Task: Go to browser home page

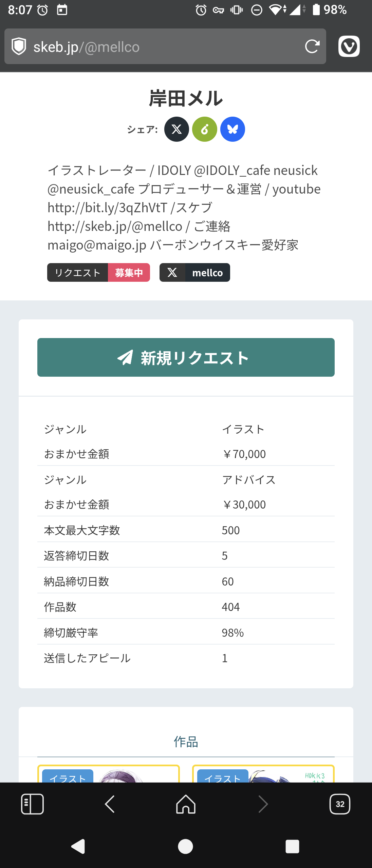Action: click(x=186, y=804)
